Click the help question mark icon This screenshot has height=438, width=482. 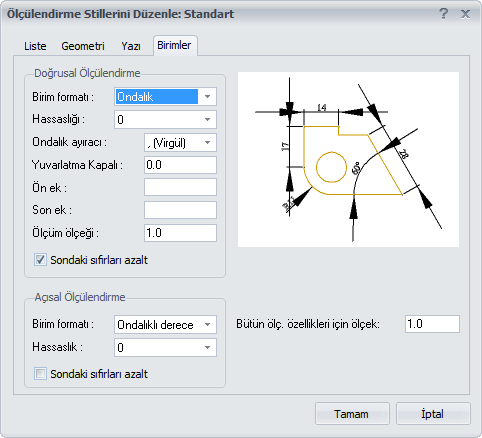click(x=443, y=14)
